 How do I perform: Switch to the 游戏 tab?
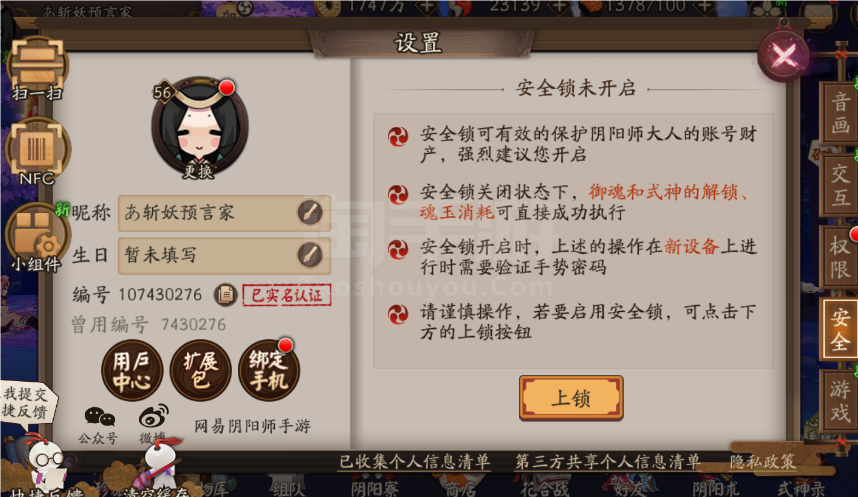point(839,400)
